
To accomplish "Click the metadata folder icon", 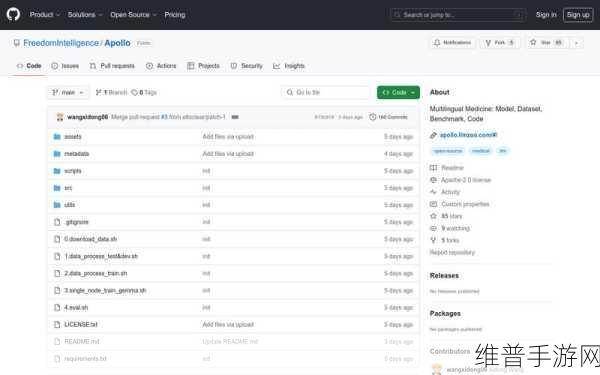I will pos(57,153).
